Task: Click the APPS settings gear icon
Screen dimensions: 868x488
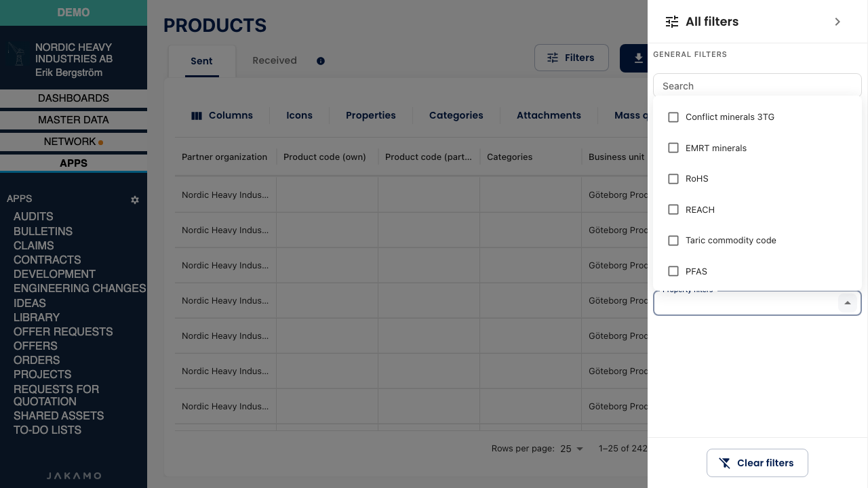Action: coord(135,200)
